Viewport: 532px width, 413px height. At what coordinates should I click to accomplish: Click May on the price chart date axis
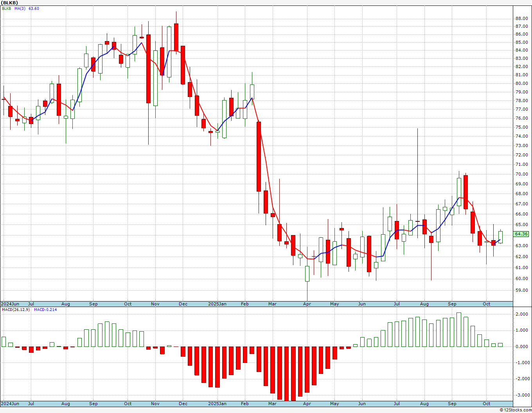point(334,304)
